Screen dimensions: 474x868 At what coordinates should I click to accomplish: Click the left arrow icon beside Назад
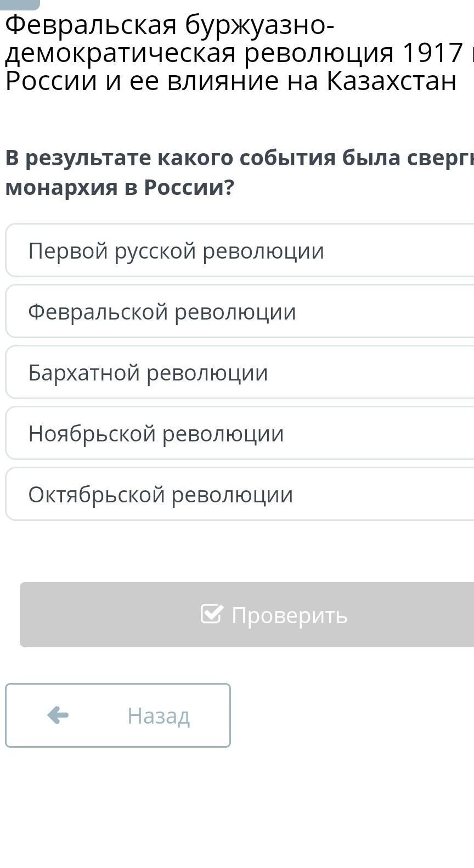(58, 715)
